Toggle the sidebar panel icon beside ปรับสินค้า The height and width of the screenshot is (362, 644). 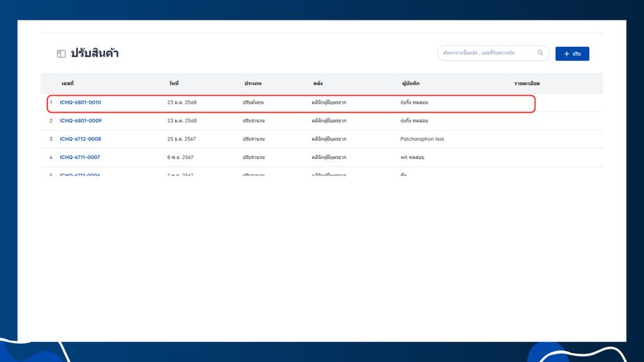coord(61,53)
